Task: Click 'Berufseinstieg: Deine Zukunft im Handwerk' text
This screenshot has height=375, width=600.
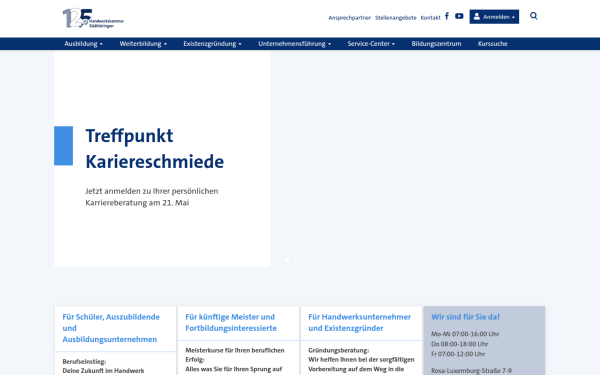Action: 103,366
